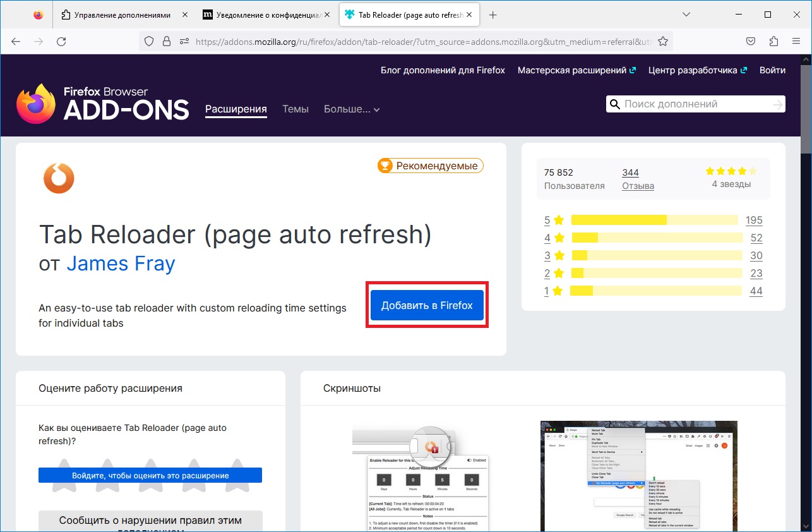Open the Мастерская расширений link
The width and height of the screenshot is (812, 532).
click(577, 70)
